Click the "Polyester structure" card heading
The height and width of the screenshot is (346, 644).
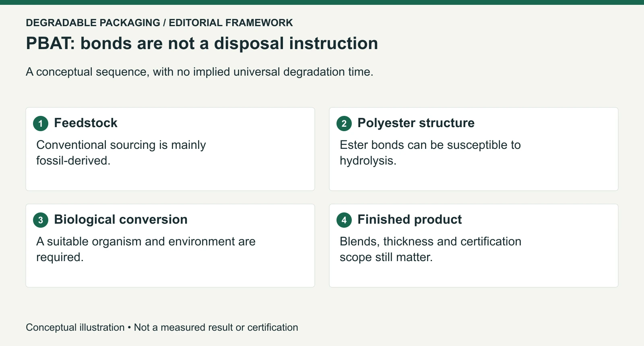[x=416, y=123]
